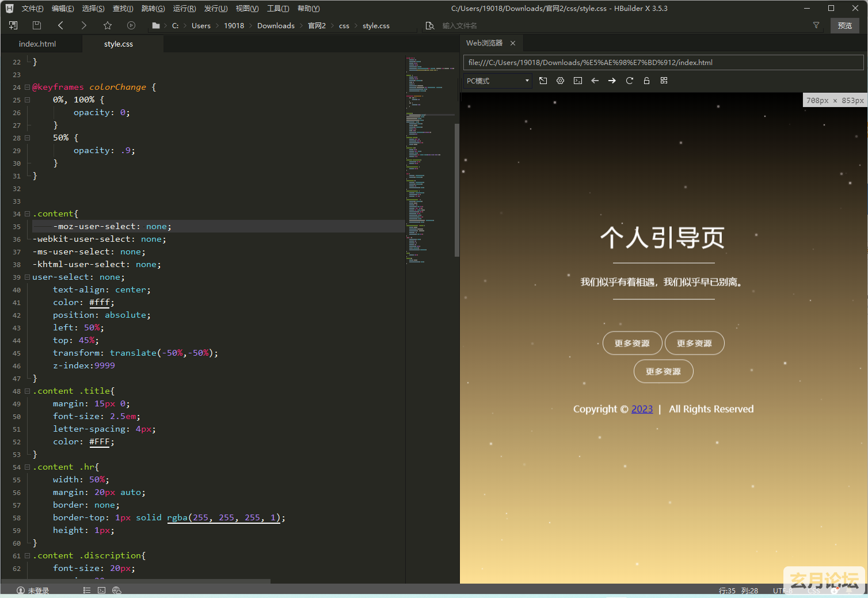Click the save file icon
The height and width of the screenshot is (598, 868).
pos(37,25)
